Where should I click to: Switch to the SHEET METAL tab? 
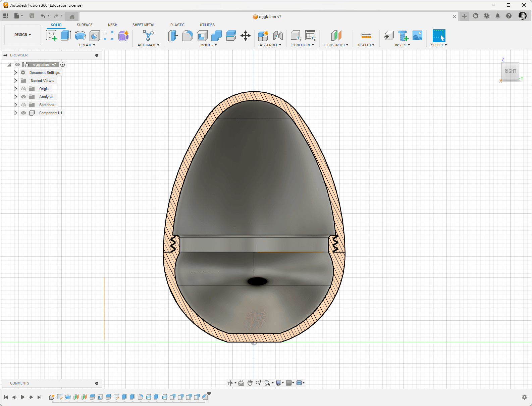144,25
